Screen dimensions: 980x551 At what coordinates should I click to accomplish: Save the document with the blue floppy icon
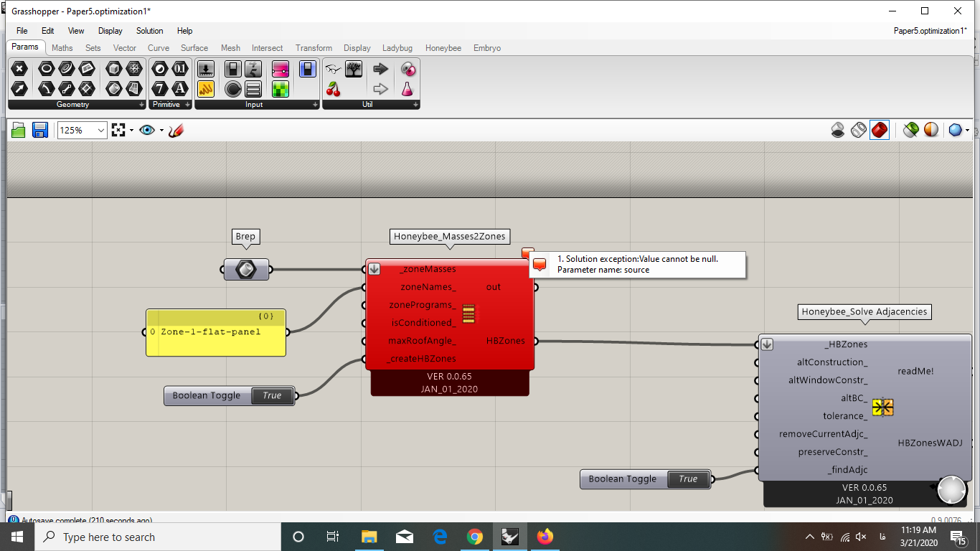[x=40, y=130]
